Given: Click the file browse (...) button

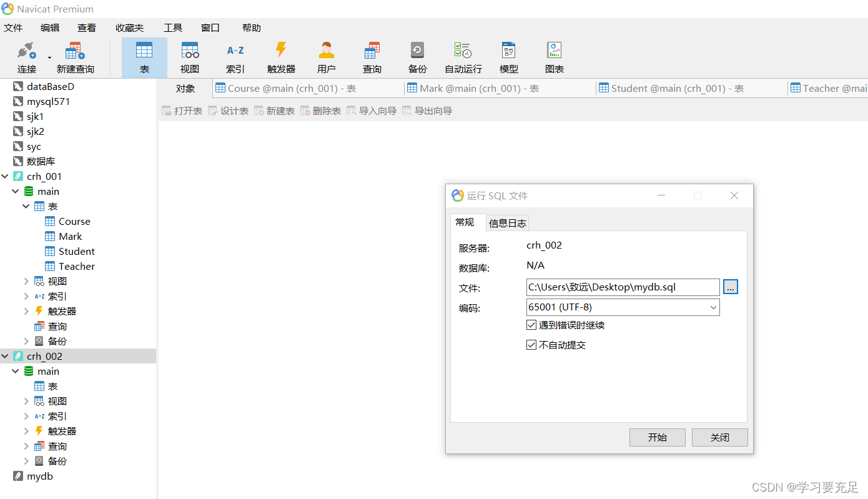Looking at the screenshot, I should point(731,287).
